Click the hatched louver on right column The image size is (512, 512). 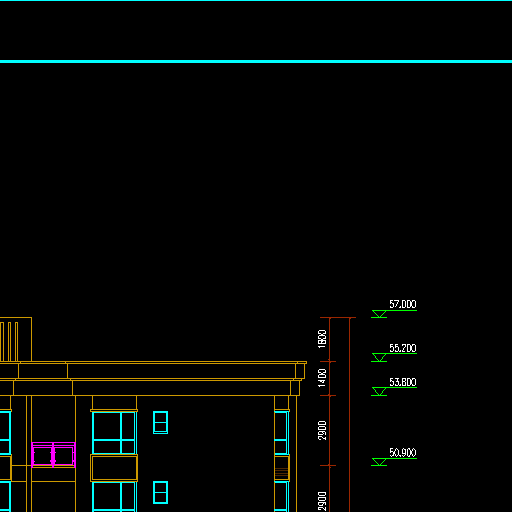point(282,473)
